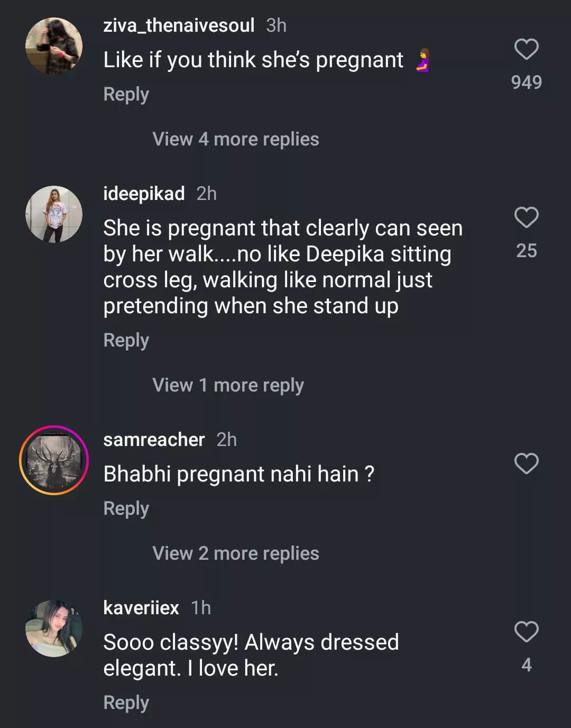Tap heart on ideepikad's comment
571x728 pixels.
click(526, 217)
